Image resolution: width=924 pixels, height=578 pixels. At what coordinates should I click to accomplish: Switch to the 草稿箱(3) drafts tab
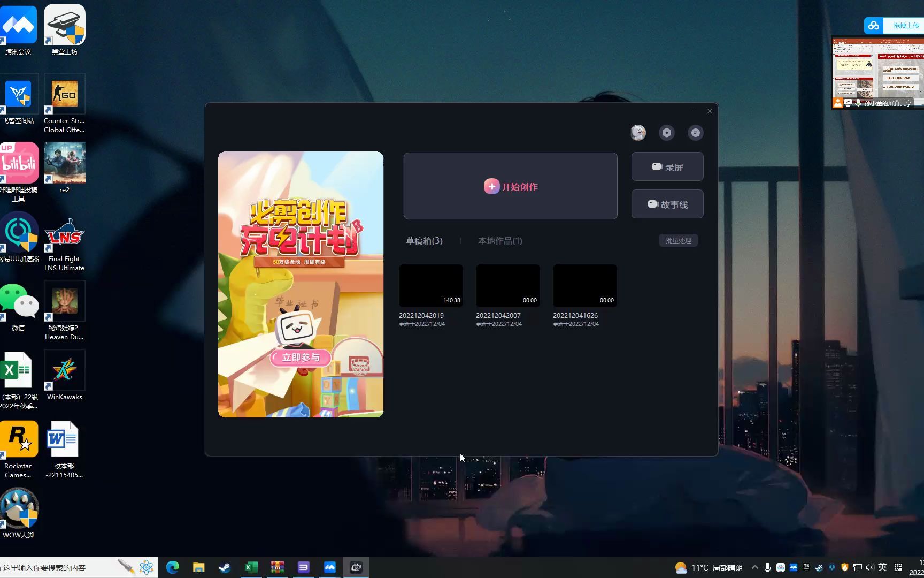424,241
